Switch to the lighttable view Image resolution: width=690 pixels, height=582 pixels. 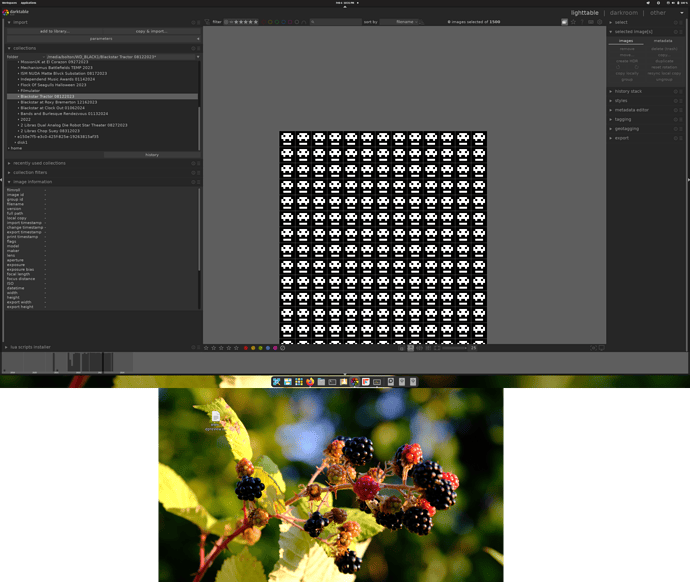[x=584, y=13]
